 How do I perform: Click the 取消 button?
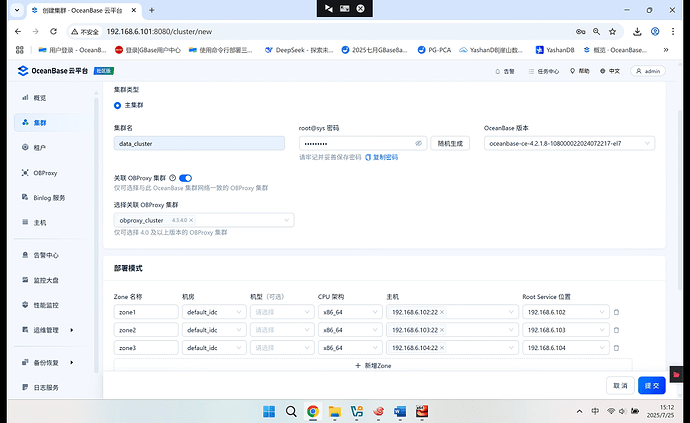pyautogui.click(x=620, y=386)
